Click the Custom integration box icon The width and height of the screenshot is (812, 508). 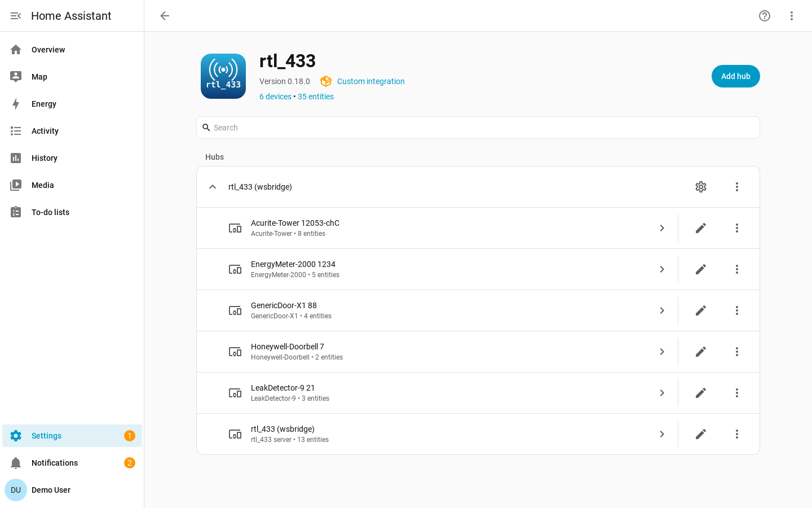pos(326,81)
